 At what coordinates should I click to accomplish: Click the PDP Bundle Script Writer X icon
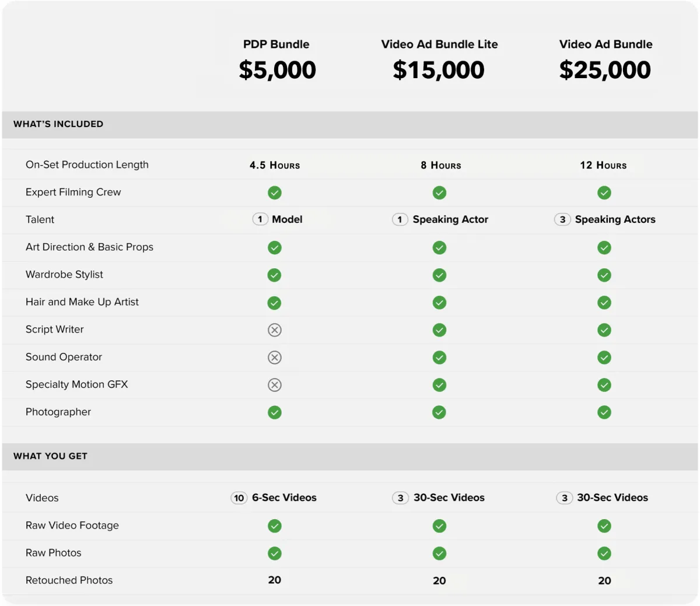[x=275, y=330]
